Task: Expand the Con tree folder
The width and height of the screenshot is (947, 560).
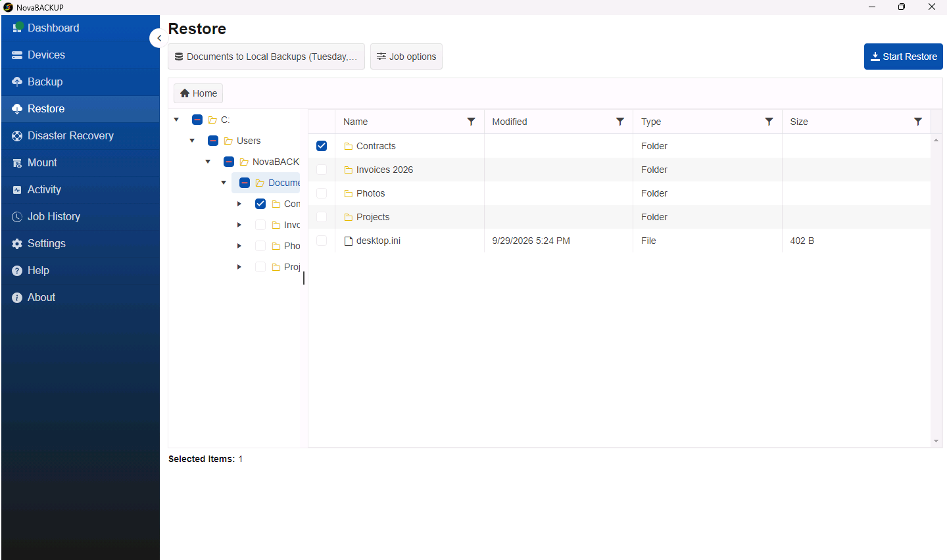Action: [239, 204]
